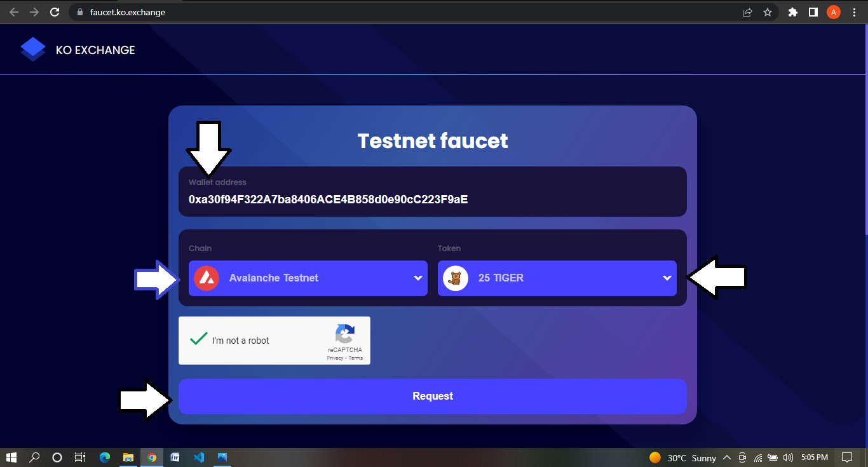Launch Microsoft Edge from the taskbar
The width and height of the screenshot is (868, 467).
click(x=105, y=457)
